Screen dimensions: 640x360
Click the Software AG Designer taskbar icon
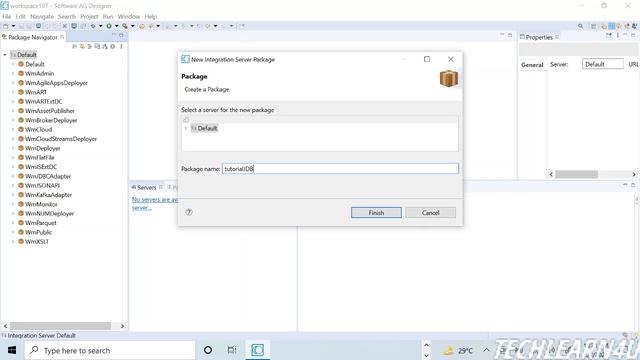tap(257, 350)
